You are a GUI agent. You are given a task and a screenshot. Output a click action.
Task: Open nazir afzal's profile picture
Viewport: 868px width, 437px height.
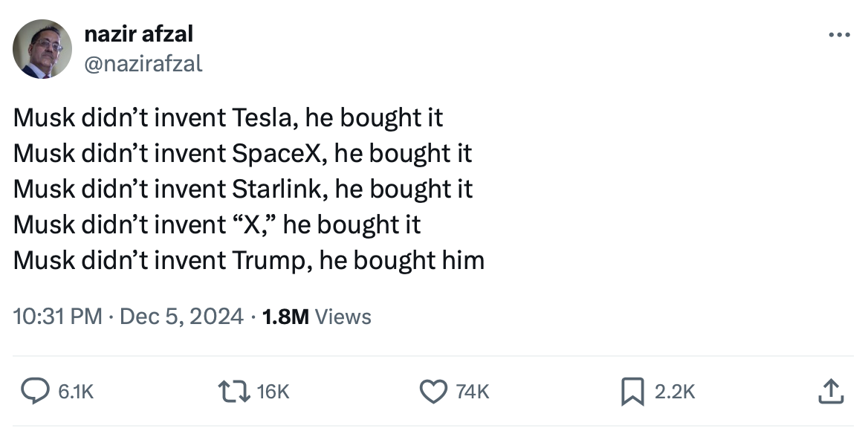[42, 49]
